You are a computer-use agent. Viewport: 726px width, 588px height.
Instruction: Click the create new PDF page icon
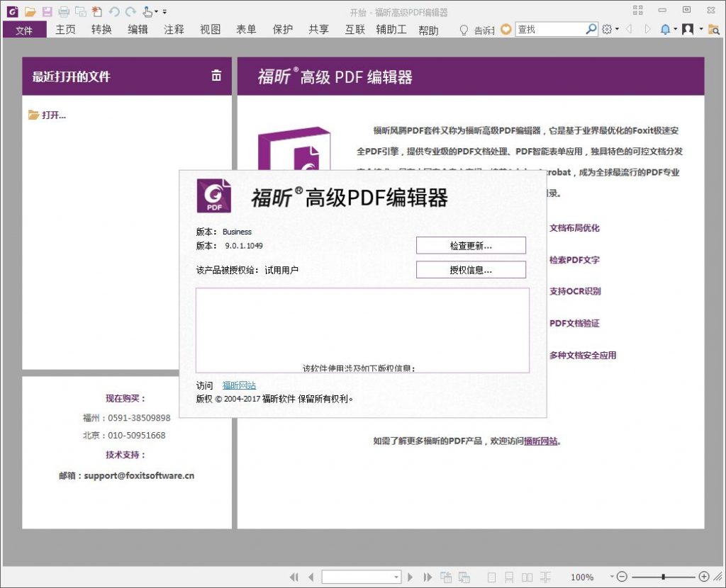[x=96, y=11]
